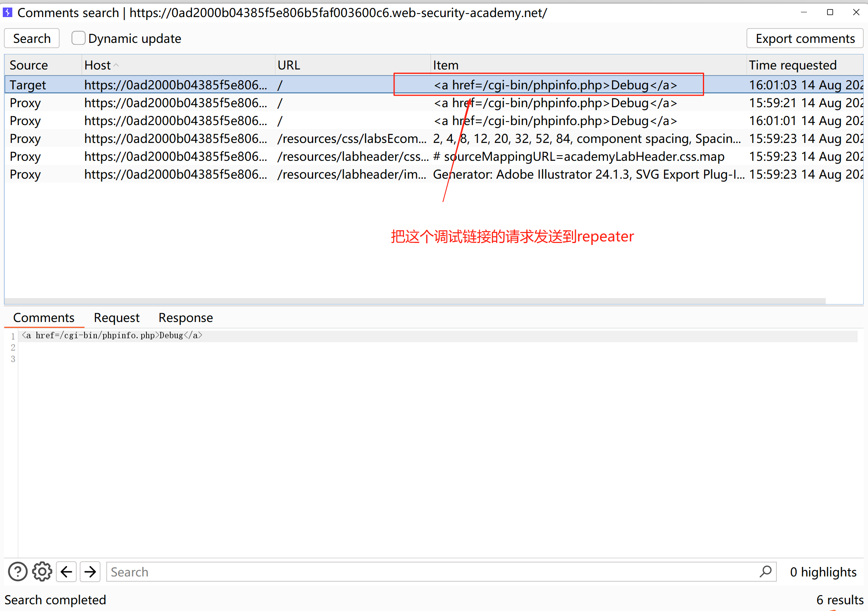The height and width of the screenshot is (611, 868).
Task: Switch to the Request tab
Action: pyautogui.click(x=117, y=318)
